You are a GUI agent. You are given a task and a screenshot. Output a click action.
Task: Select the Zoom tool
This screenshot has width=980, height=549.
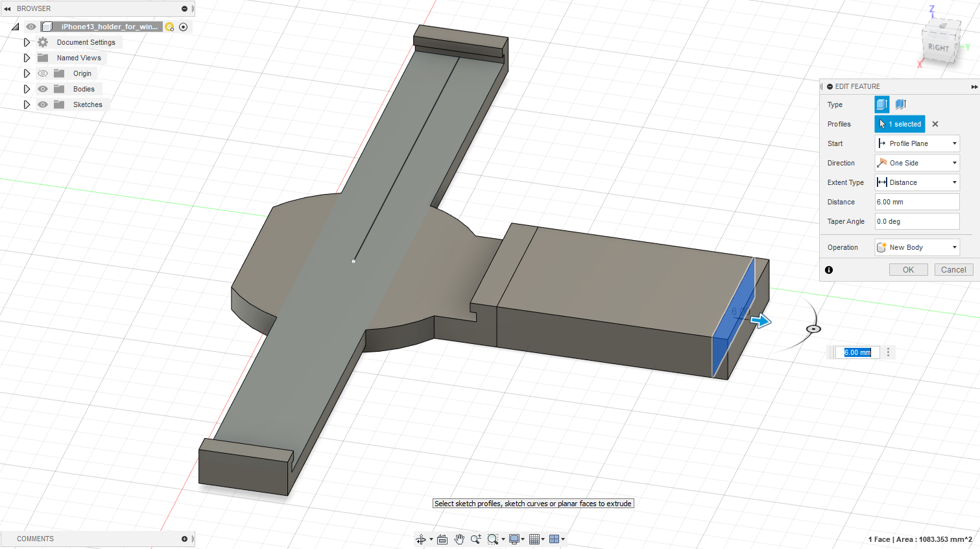[x=476, y=539]
